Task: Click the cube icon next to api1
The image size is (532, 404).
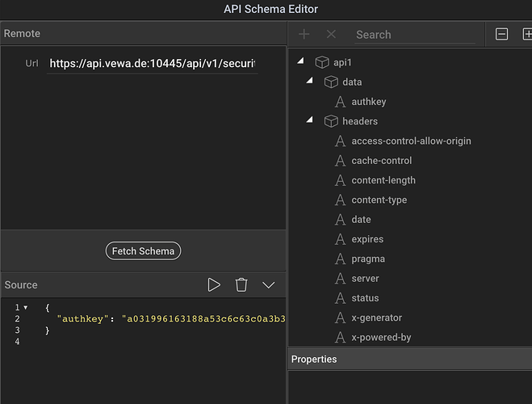Action: click(322, 62)
